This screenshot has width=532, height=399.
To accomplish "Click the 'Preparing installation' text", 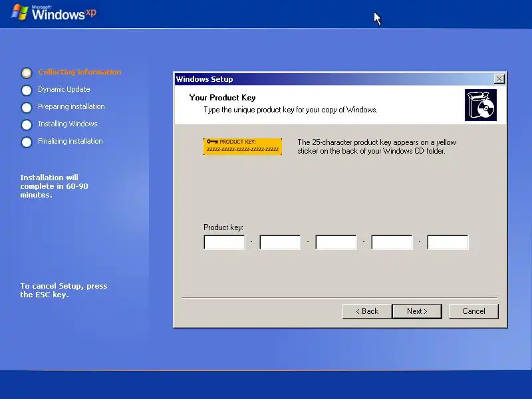I will click(71, 106).
